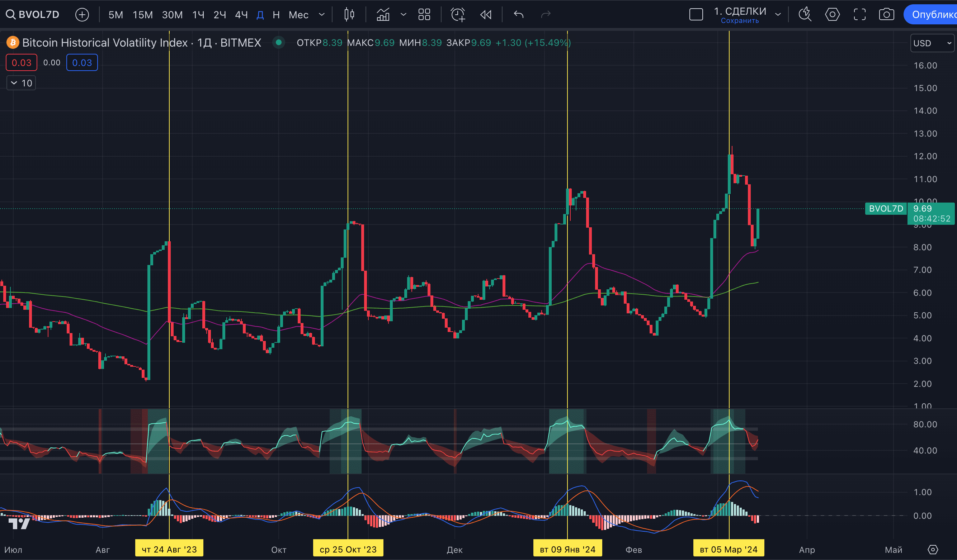Screen dimensions: 957x560
Task: Open chart settings with the gear icon
Action: click(833, 14)
